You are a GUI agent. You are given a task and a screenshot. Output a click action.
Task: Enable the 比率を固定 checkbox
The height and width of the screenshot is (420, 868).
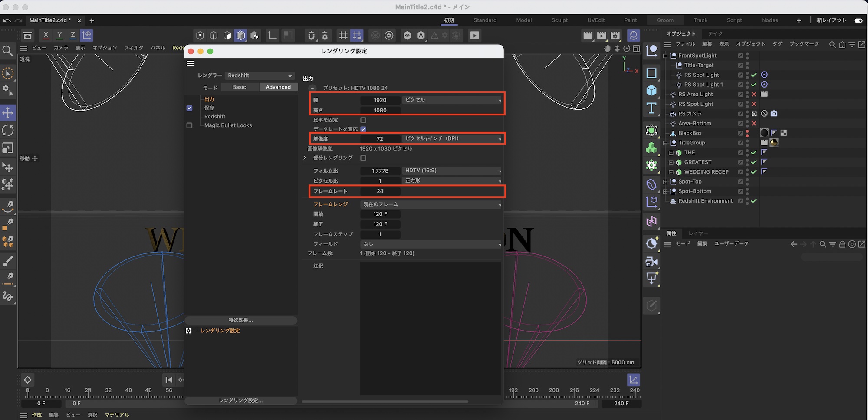point(363,120)
